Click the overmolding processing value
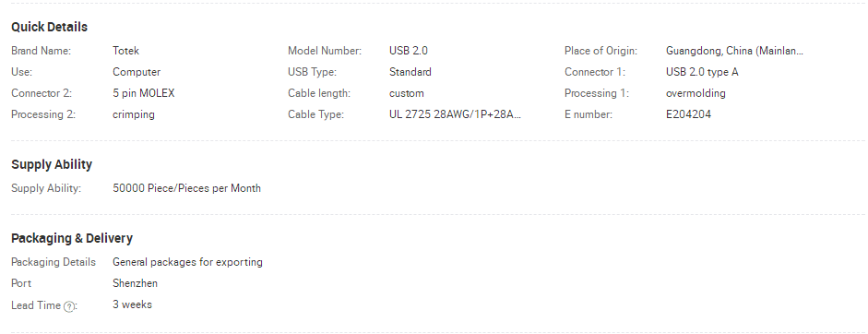The height and width of the screenshot is (334, 868). point(696,93)
